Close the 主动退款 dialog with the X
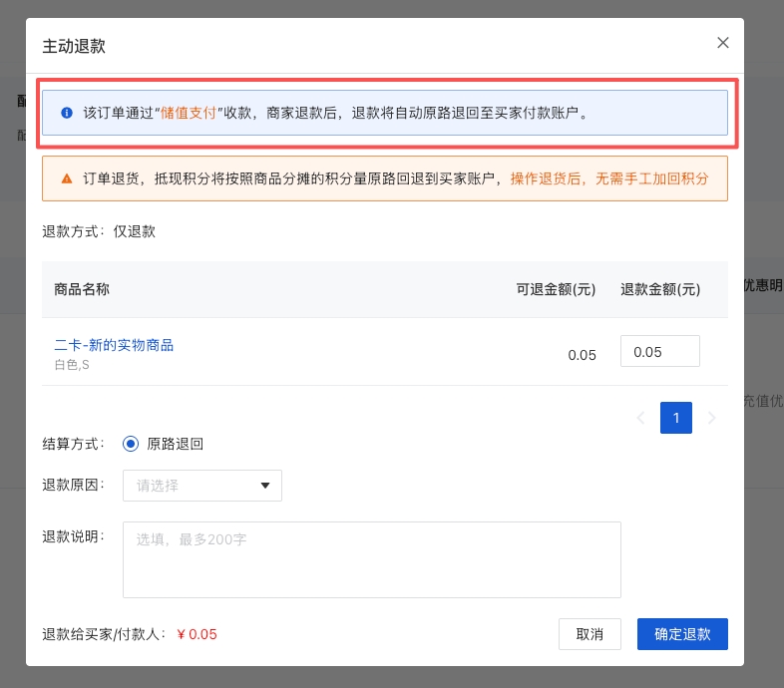Viewport: 784px width, 688px height. click(x=723, y=43)
